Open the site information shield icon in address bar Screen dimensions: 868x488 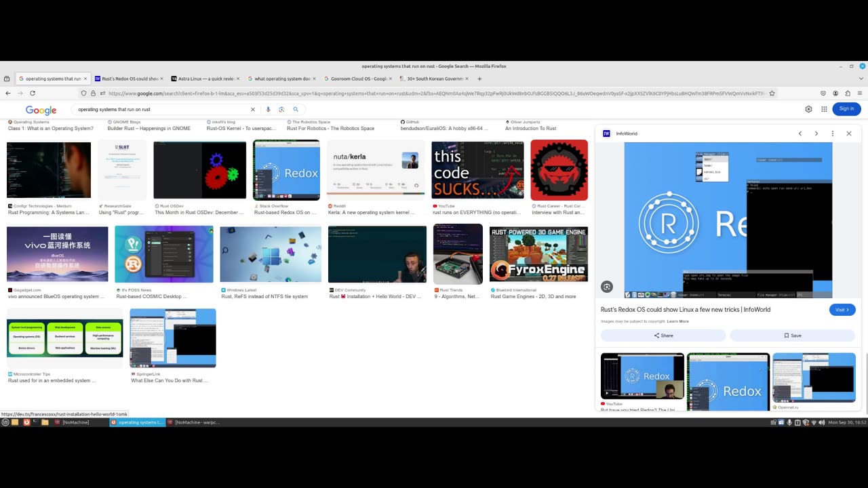point(84,93)
